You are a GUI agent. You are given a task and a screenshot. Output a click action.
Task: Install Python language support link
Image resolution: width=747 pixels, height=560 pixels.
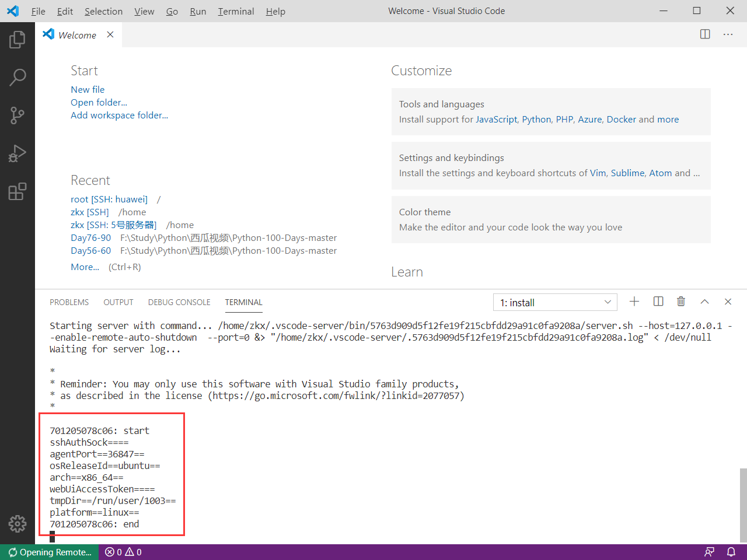pos(536,119)
